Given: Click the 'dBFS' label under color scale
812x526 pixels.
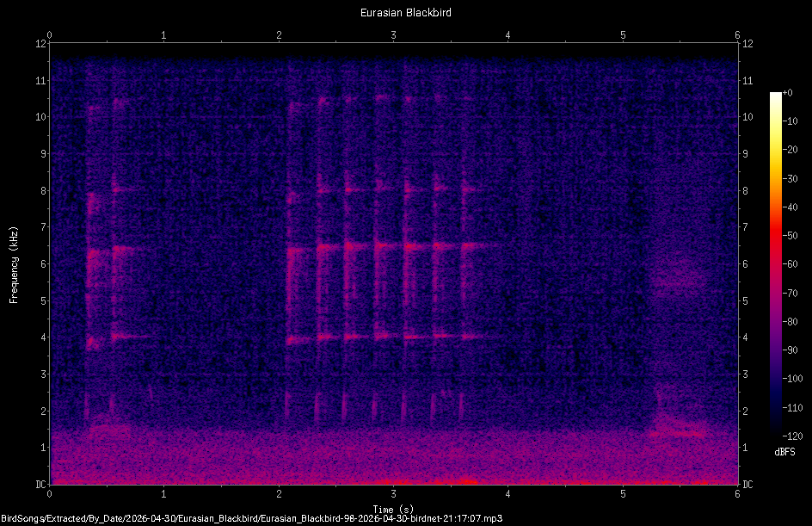Looking at the screenshot, I should tap(784, 452).
